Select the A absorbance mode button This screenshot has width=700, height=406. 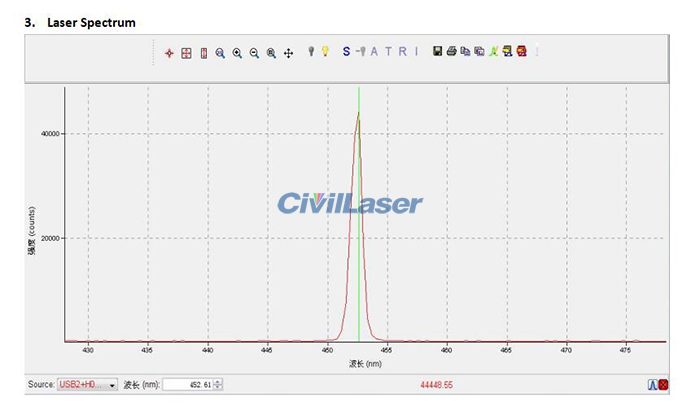374,51
